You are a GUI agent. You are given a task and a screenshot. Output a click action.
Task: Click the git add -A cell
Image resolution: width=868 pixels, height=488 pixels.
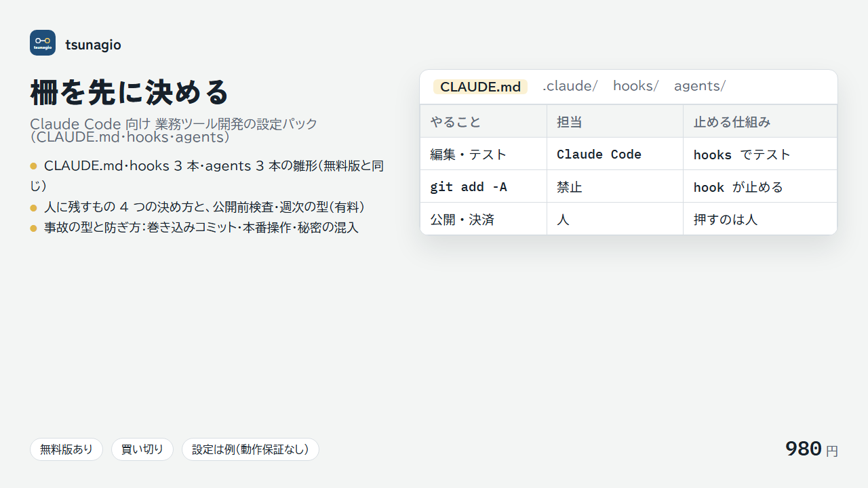tap(484, 186)
